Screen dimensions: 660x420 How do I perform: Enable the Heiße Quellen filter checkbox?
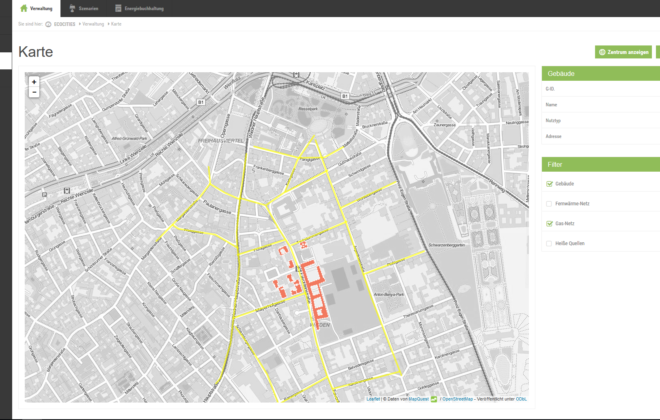549,243
